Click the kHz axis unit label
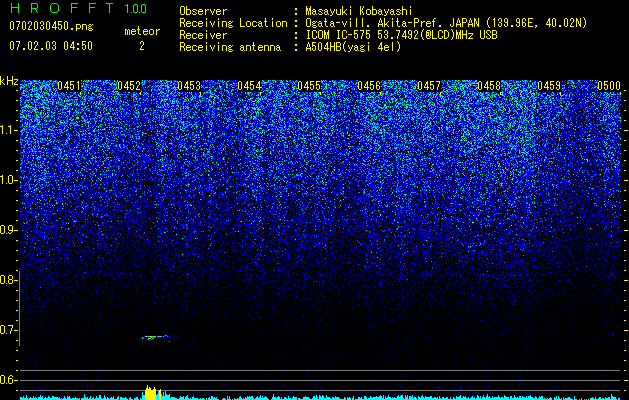Image resolution: width=629 pixels, height=400 pixels. (9, 81)
